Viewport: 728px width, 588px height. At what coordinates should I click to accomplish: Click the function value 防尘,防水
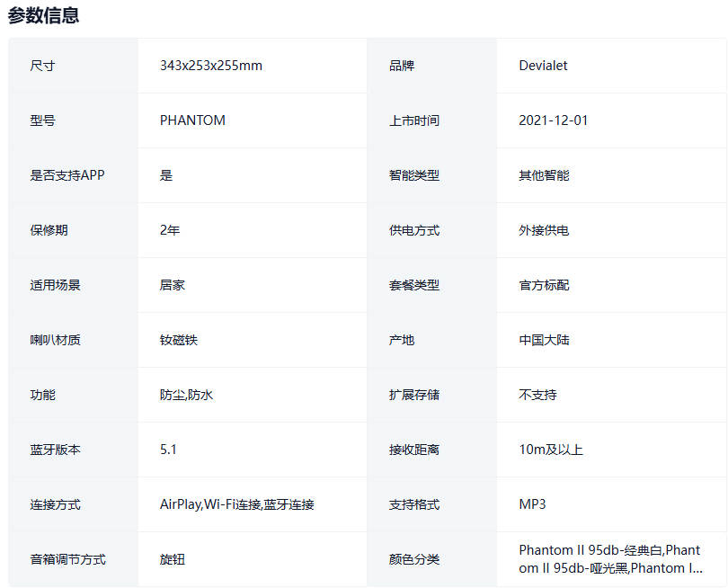click(x=186, y=395)
